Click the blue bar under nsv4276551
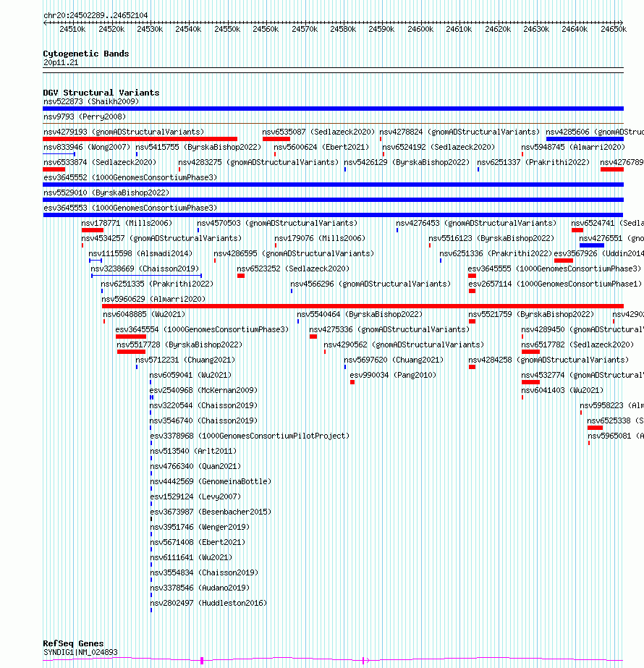This screenshot has height=668, width=644. pos(592,245)
